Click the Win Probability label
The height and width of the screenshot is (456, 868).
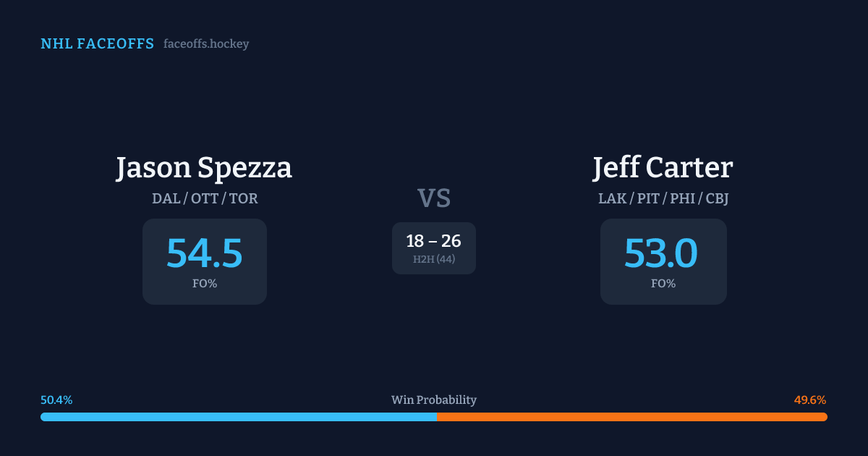tap(434, 400)
